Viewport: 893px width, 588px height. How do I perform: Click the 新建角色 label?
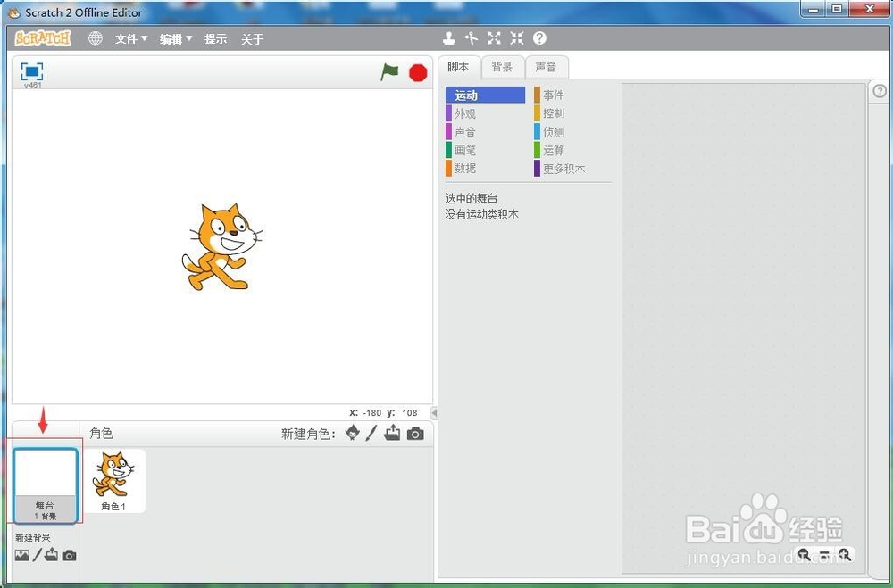pos(308,434)
